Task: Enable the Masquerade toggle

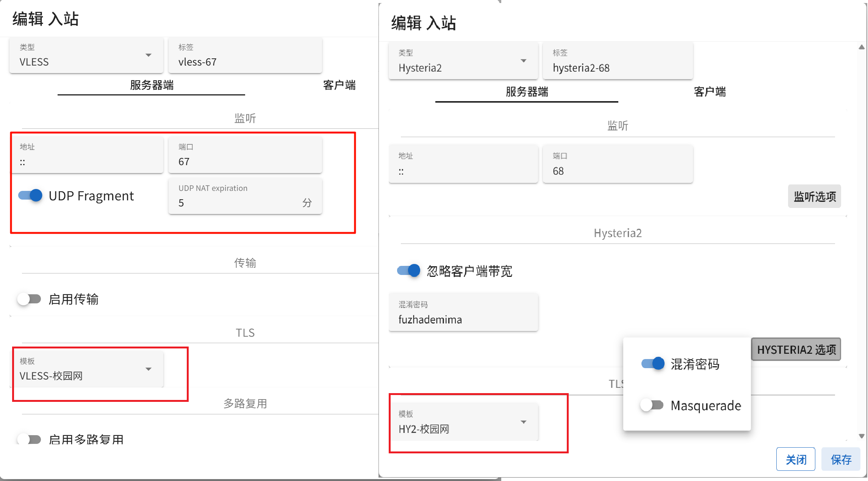Action: point(652,405)
